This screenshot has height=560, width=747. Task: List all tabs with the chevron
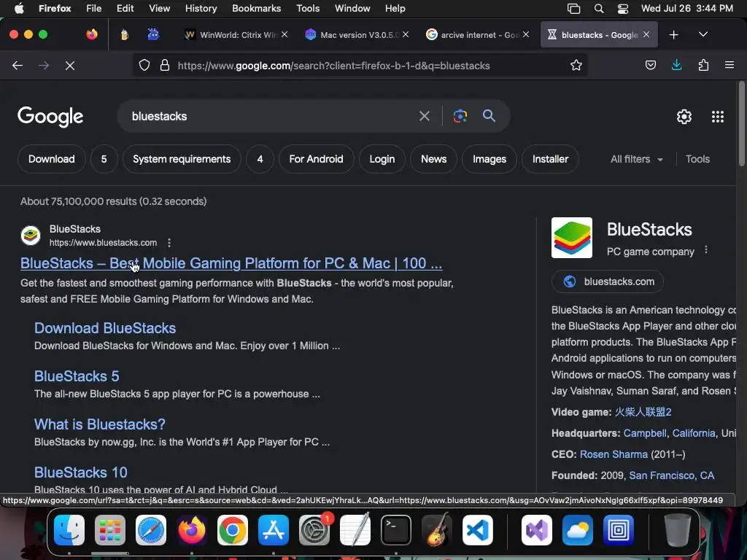pyautogui.click(x=703, y=34)
